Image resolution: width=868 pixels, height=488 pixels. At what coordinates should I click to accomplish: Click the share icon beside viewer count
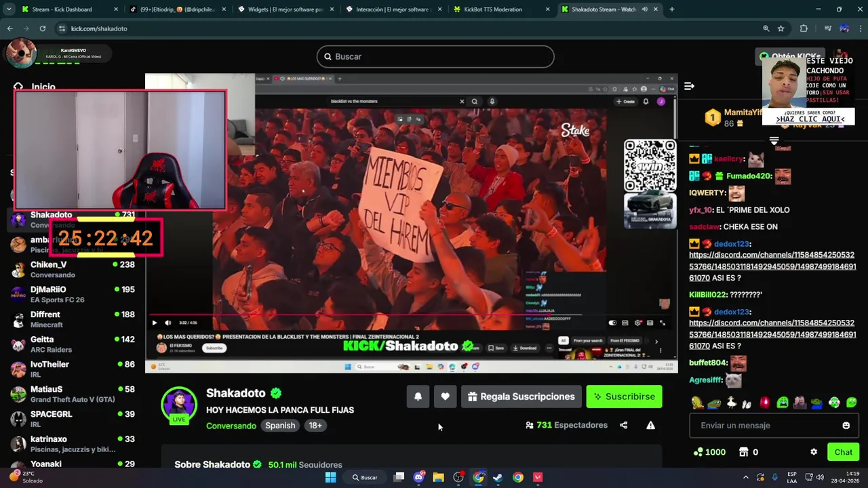[x=623, y=426]
